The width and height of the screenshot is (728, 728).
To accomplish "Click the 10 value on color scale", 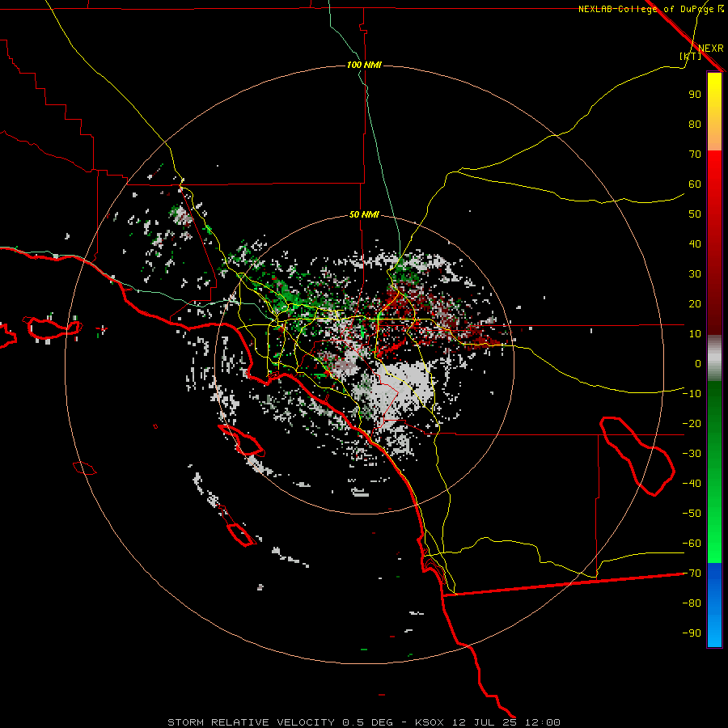I will [x=695, y=334].
